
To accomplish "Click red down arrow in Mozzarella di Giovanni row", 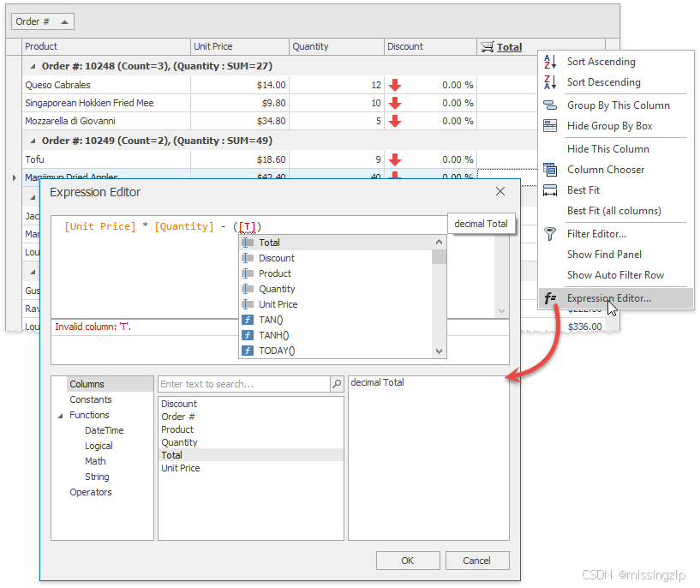I will click(x=395, y=121).
